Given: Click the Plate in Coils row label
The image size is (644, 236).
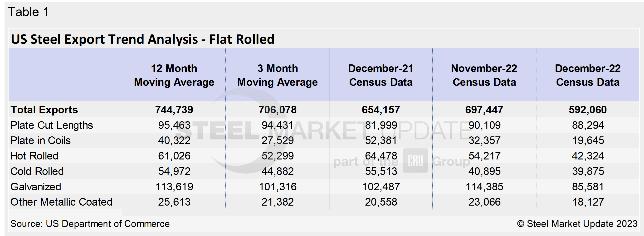Looking at the screenshot, I should pos(40,141).
